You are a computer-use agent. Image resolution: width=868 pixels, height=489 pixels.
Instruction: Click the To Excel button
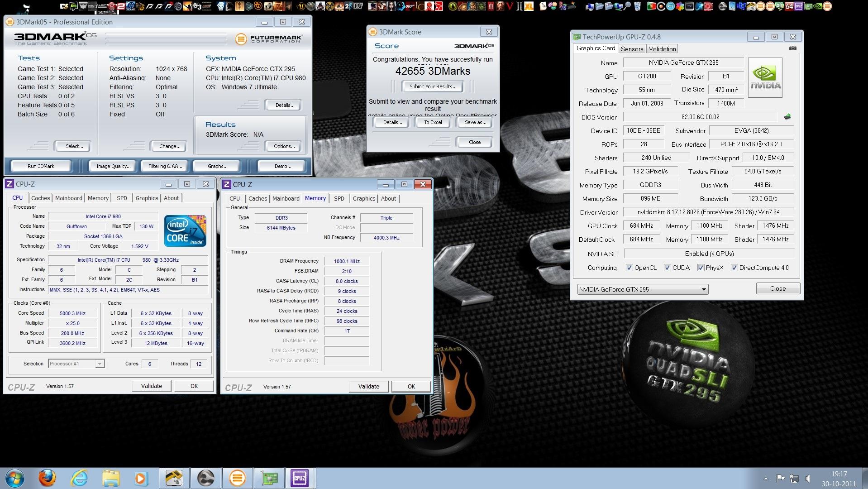click(x=433, y=122)
